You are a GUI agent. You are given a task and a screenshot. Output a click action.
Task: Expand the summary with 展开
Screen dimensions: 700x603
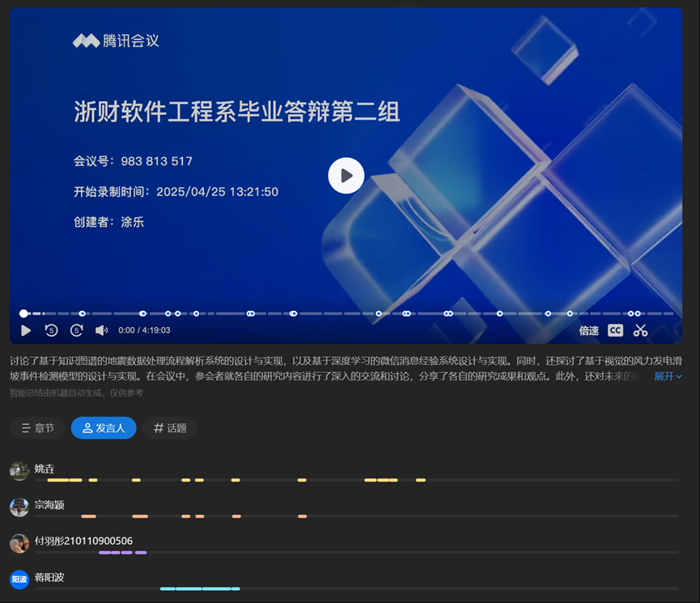click(668, 376)
